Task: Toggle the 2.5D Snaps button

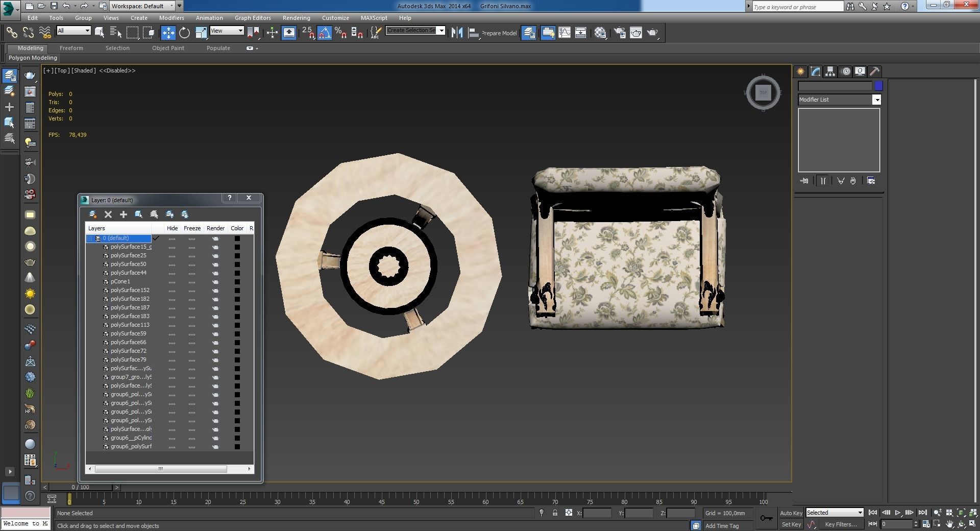Action: pos(308,33)
